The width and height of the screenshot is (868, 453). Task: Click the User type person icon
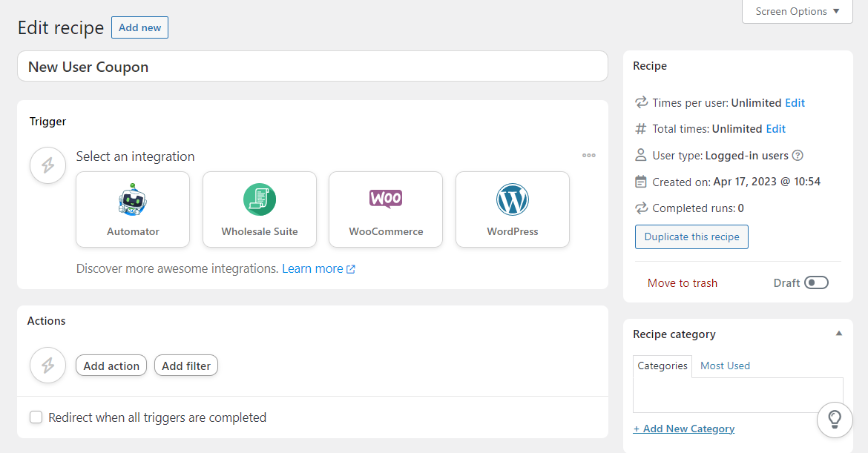[640, 155]
